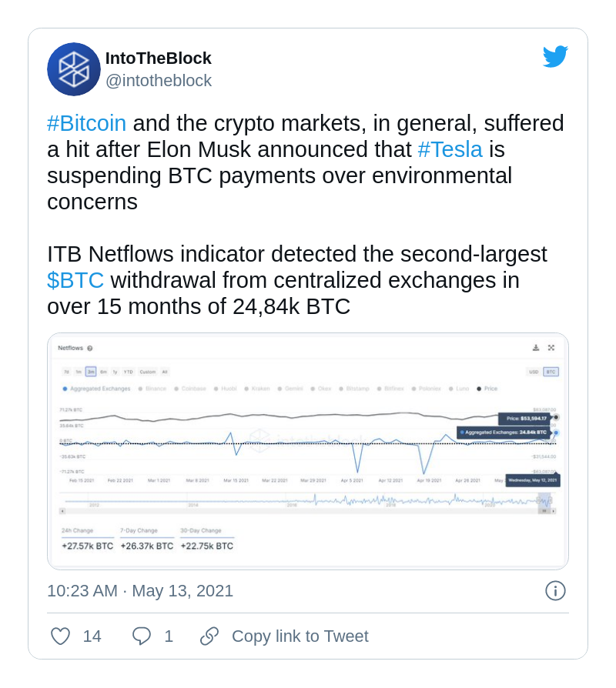
Task: Open tweet info circle icon
Action: (555, 590)
